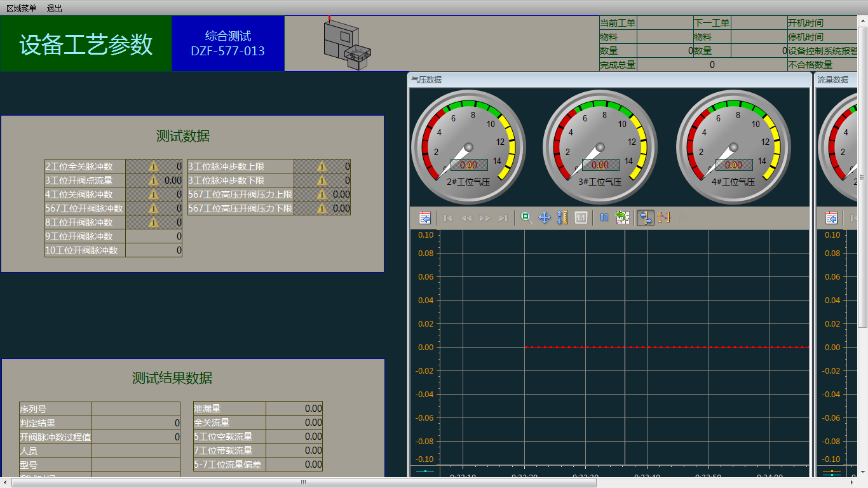The image size is (868, 488).
Task: Select the zoom magnifier tool in 气压数据 toolbar
Action: coord(526,218)
